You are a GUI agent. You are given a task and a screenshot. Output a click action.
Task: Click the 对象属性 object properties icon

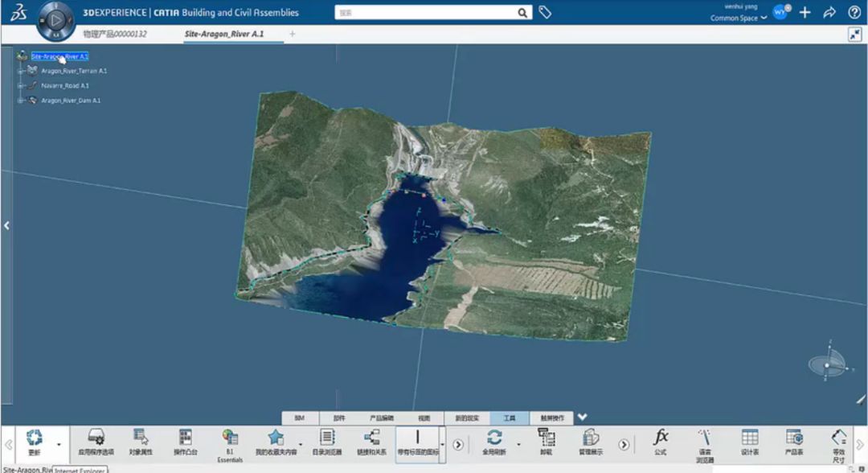coord(141,438)
